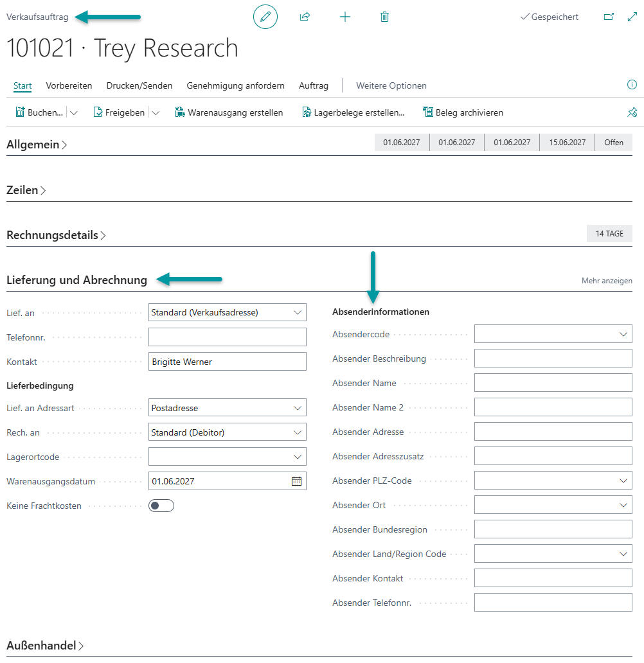
Task: Click Mehr anzeigen link
Action: coord(607,281)
